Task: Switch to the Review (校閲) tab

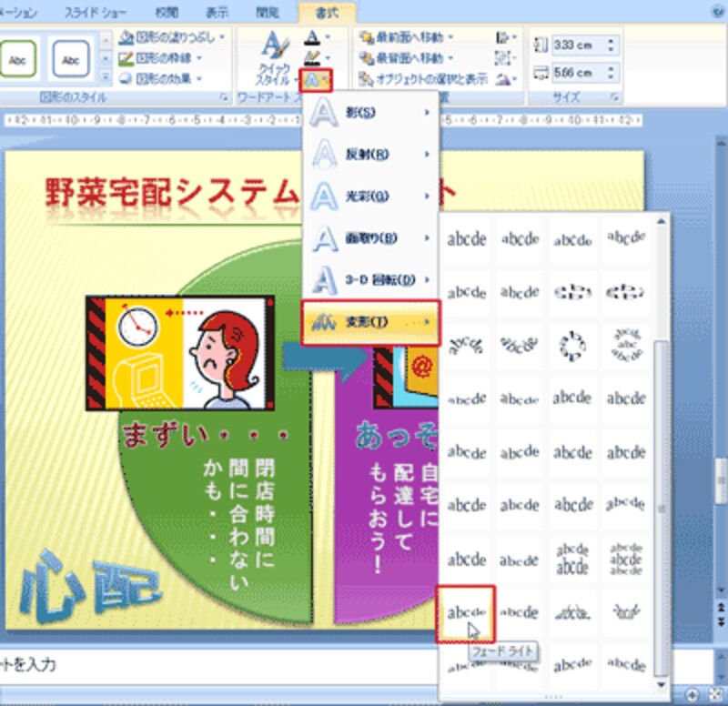Action: click(167, 13)
